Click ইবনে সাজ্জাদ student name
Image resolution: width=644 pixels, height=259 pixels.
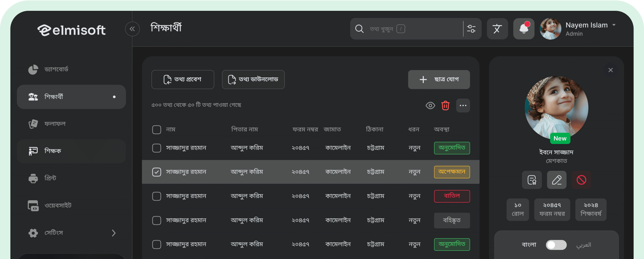coord(556,152)
